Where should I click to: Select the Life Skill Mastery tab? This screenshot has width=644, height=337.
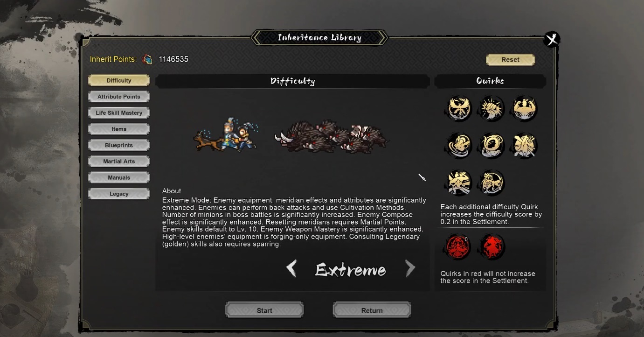[119, 113]
